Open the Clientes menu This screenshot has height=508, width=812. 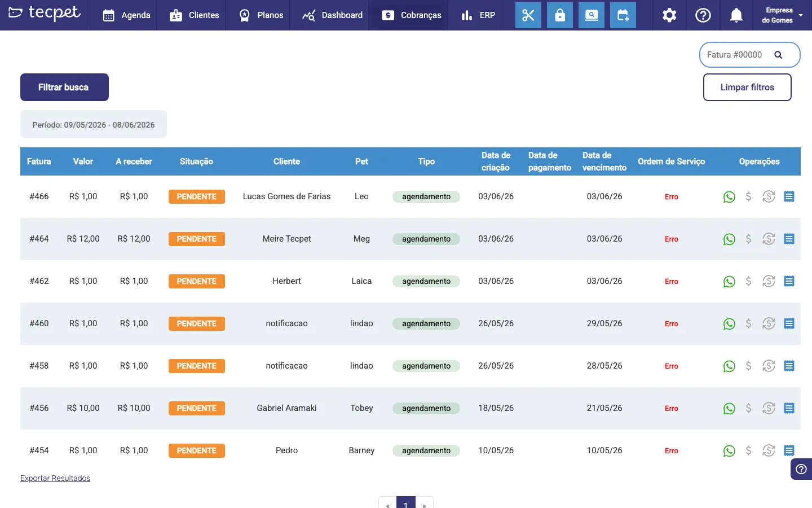point(194,15)
